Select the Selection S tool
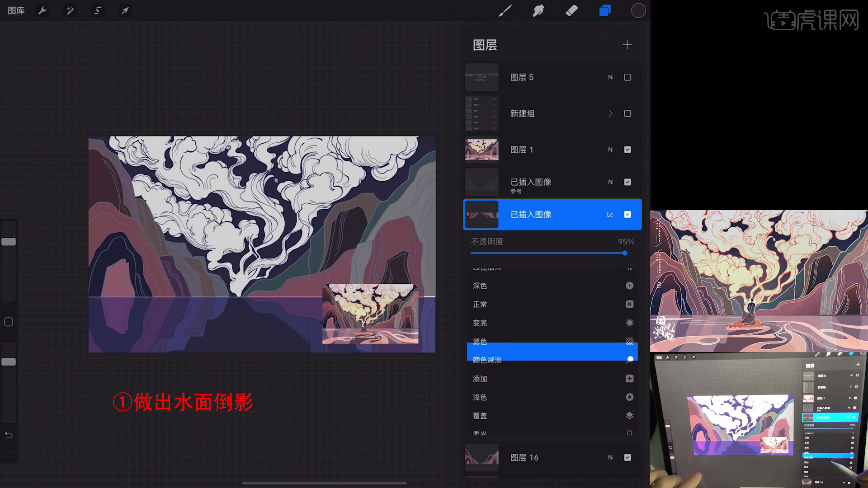The width and height of the screenshot is (868, 488). [x=97, y=10]
